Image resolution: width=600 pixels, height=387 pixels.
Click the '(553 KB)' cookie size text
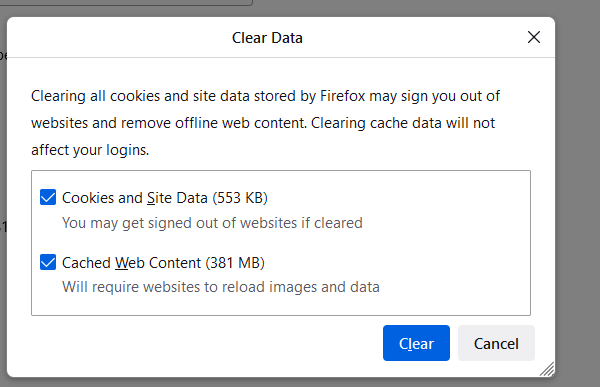pyautogui.click(x=240, y=198)
